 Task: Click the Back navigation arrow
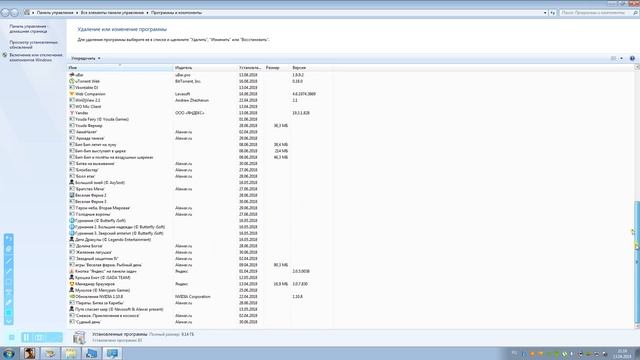coord(5,13)
